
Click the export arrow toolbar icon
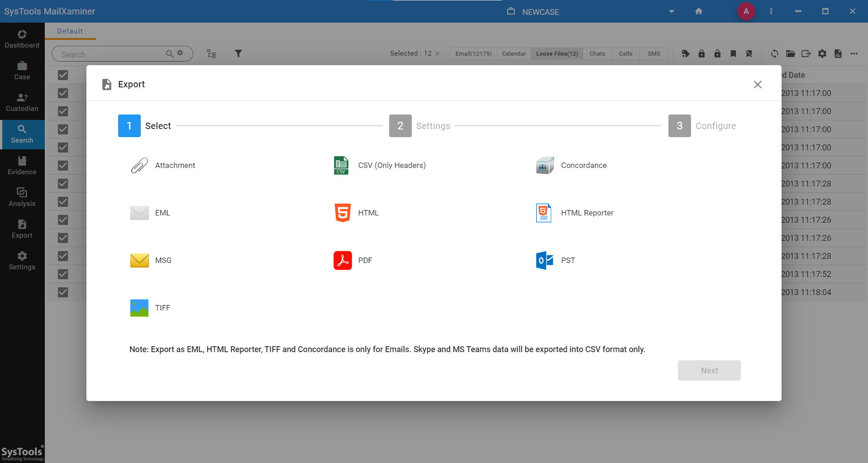pos(806,54)
